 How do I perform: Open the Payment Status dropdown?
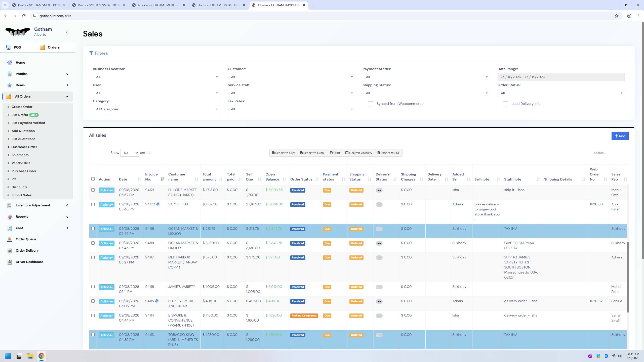coord(426,77)
